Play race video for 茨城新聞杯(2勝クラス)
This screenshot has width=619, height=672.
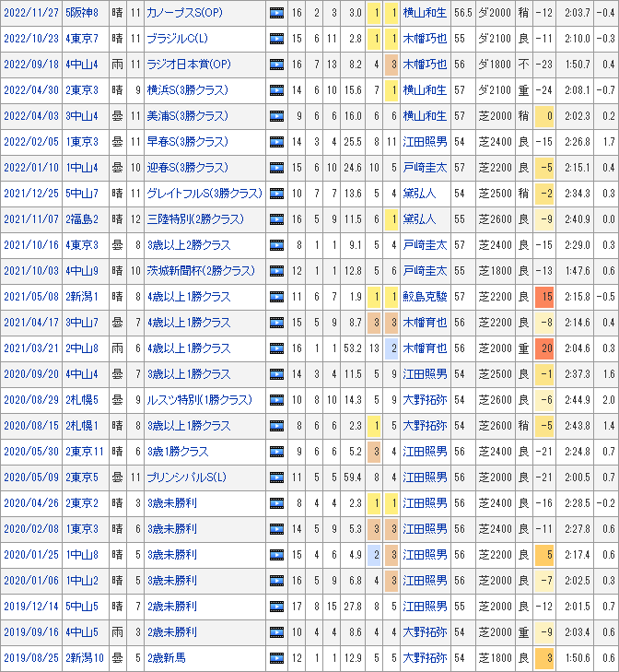click(276, 271)
